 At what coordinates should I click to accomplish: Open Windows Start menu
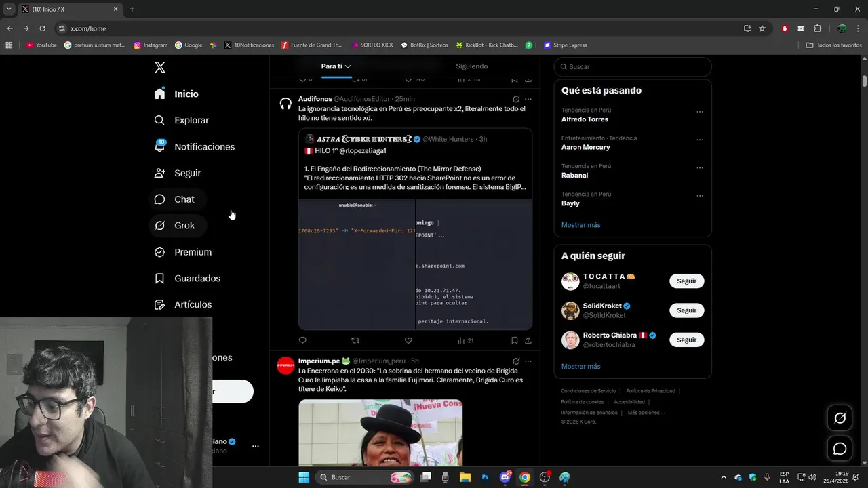304,477
